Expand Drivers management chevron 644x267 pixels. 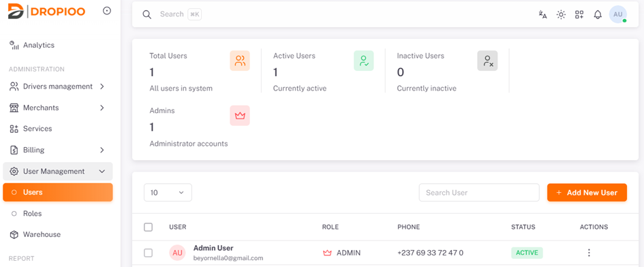click(x=102, y=87)
